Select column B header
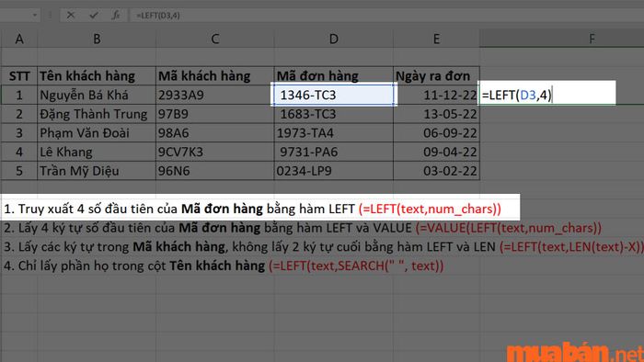This screenshot has width=644, height=362. [x=97, y=39]
